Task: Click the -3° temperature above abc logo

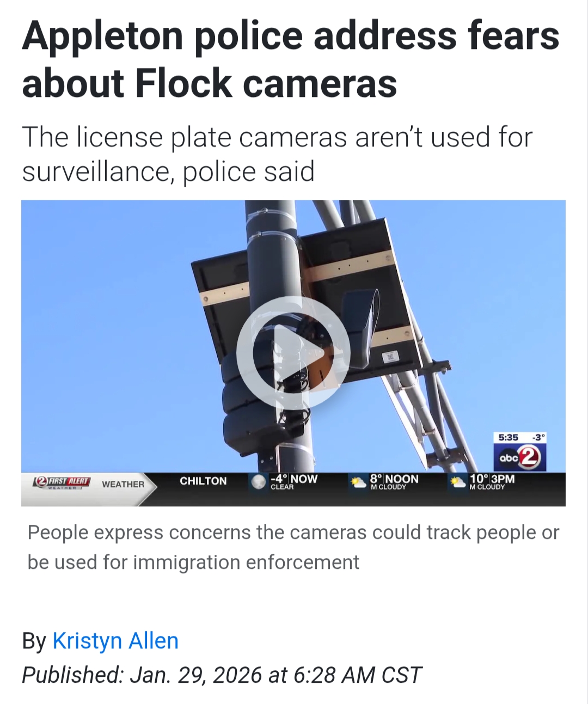Action: point(538,437)
